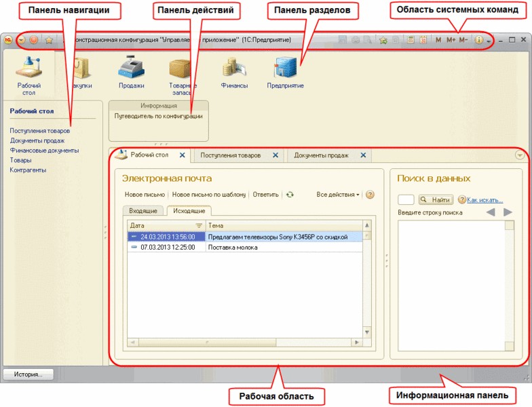
Task: Open Поступления товаров in navigation panel
Action: 40,130
